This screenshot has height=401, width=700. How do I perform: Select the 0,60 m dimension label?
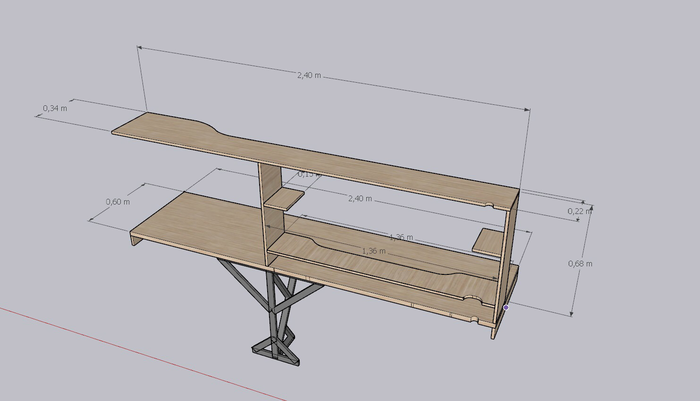point(118,202)
